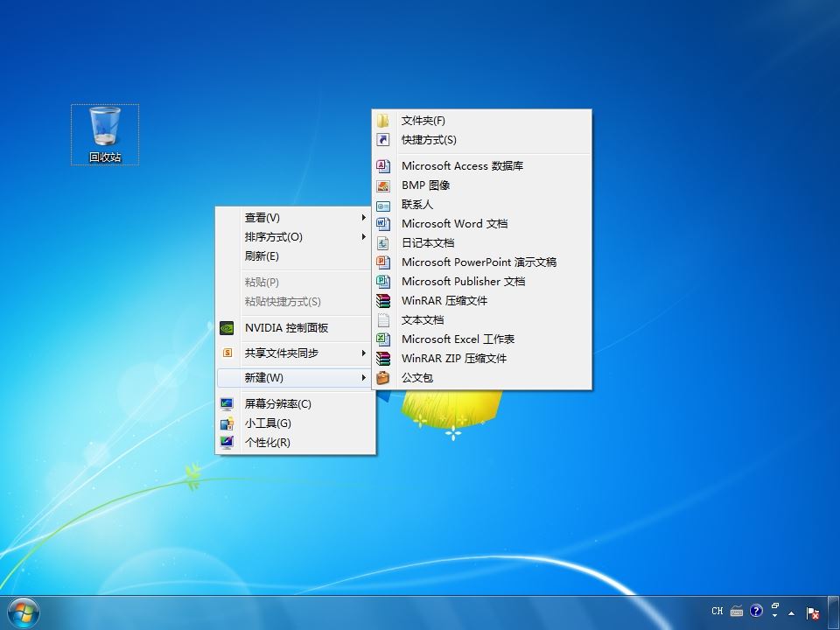
Task: Click the blank page icon beside 文本文档
Action: [383, 320]
